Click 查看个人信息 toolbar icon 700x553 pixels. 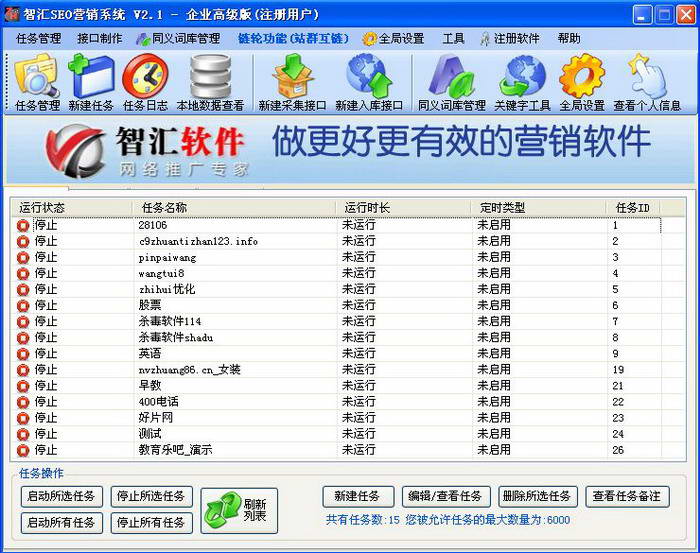coord(647,83)
